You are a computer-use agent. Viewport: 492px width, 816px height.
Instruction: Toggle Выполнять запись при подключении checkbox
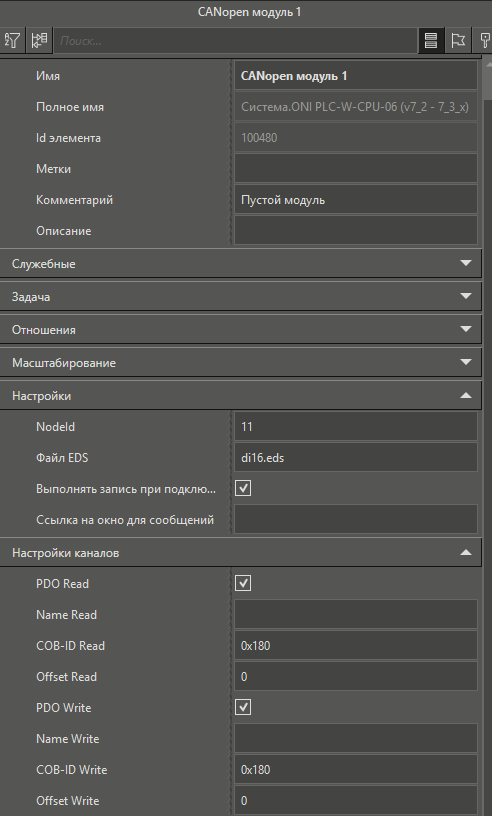point(243,488)
